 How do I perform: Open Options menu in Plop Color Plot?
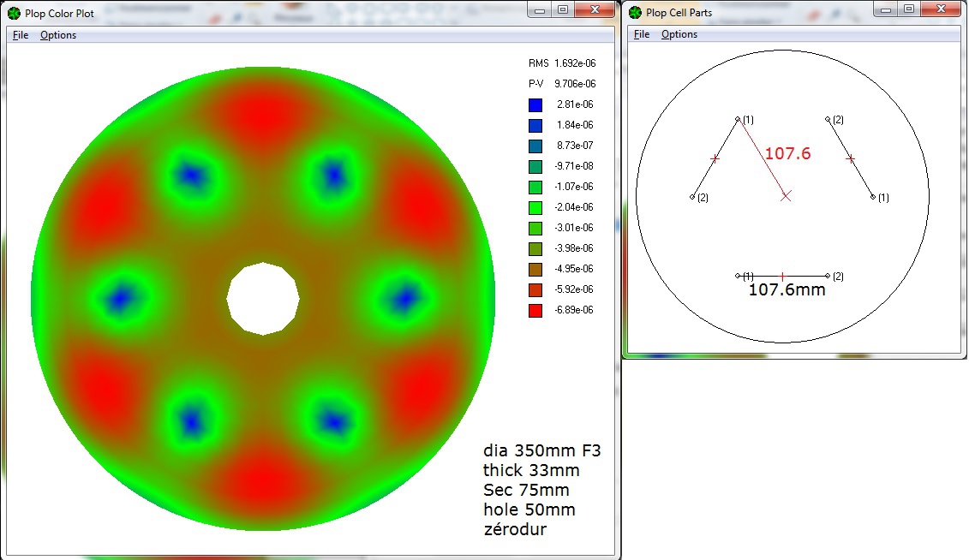(x=58, y=35)
